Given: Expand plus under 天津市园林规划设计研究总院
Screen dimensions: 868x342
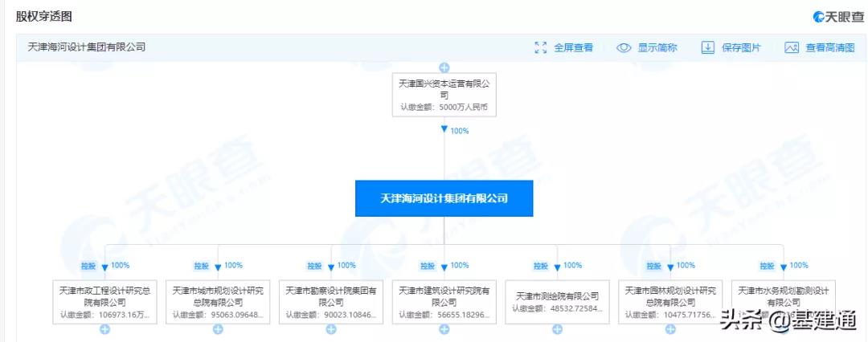Looking at the screenshot, I should pos(670,329).
